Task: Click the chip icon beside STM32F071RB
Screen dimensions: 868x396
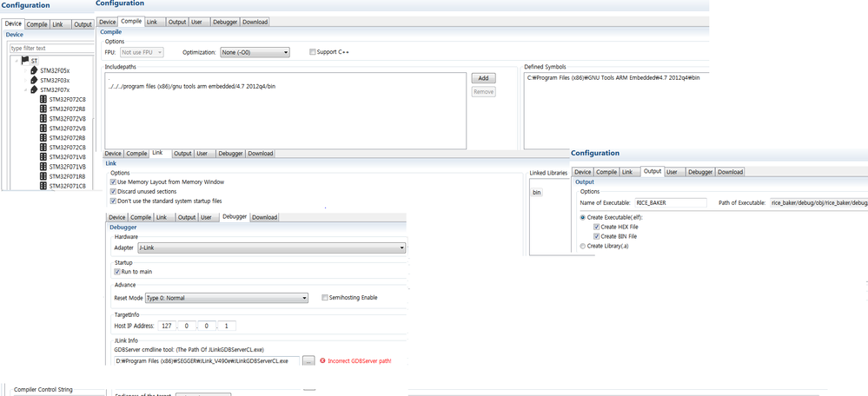Action: pos(43,176)
